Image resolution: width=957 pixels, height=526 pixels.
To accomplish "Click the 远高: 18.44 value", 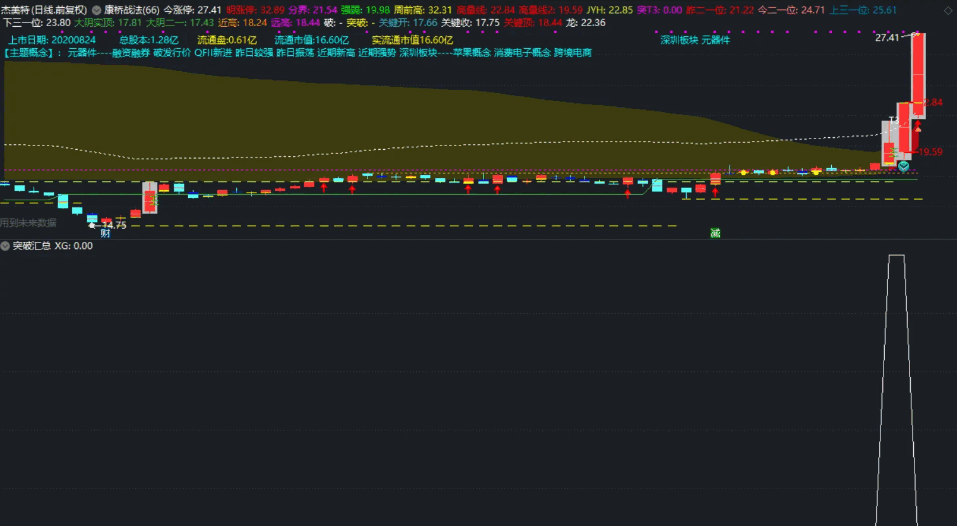I will (295, 23).
